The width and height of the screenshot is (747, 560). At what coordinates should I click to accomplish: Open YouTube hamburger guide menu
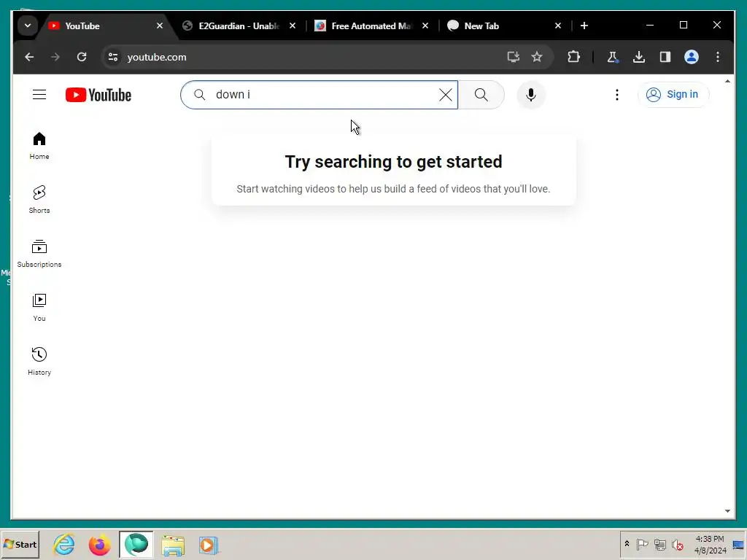[x=39, y=95]
